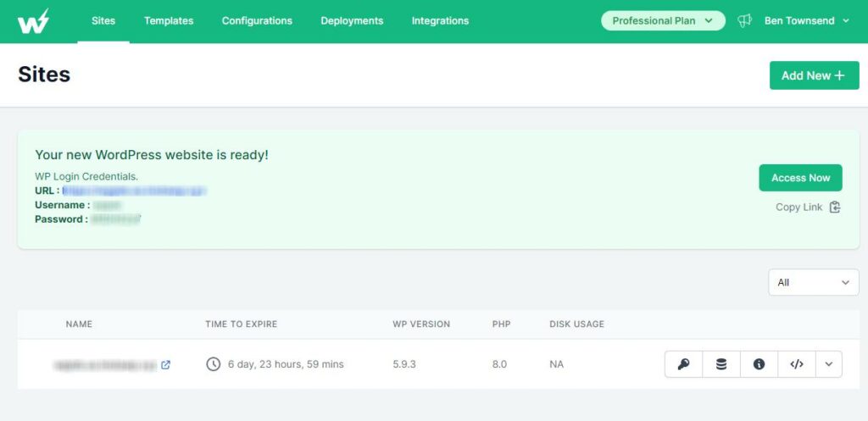Click the blurred site name link
Screen dimensions: 868x421
click(x=105, y=365)
